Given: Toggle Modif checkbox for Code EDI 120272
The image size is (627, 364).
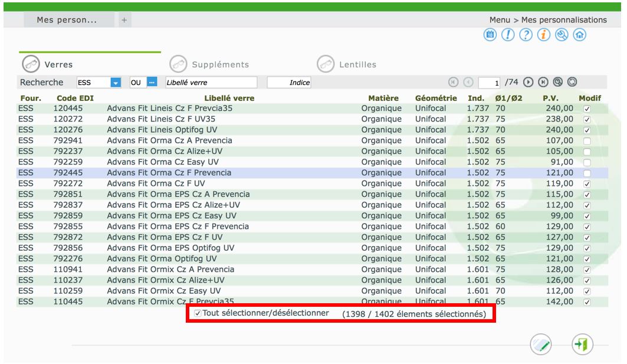Looking at the screenshot, I should point(587,119).
